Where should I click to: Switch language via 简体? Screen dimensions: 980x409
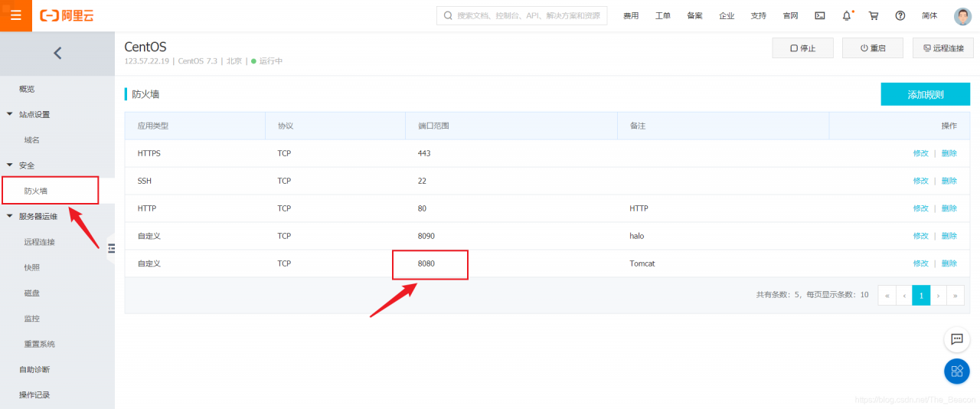(x=929, y=15)
